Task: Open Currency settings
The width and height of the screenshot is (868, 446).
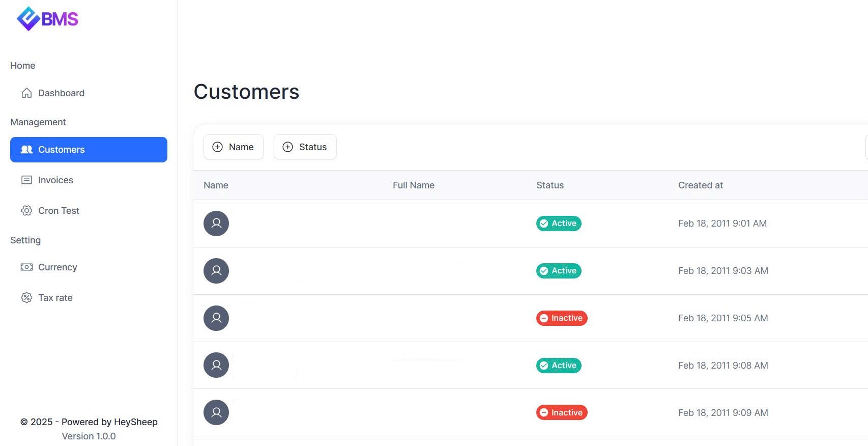Action: pyautogui.click(x=57, y=267)
